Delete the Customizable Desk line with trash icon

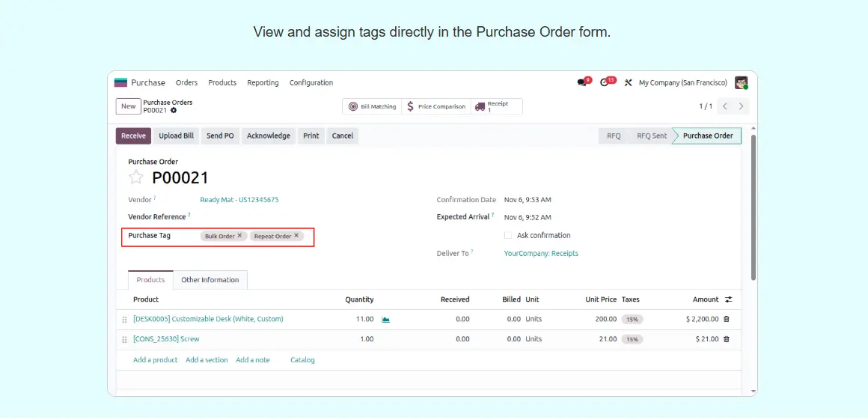(x=726, y=319)
